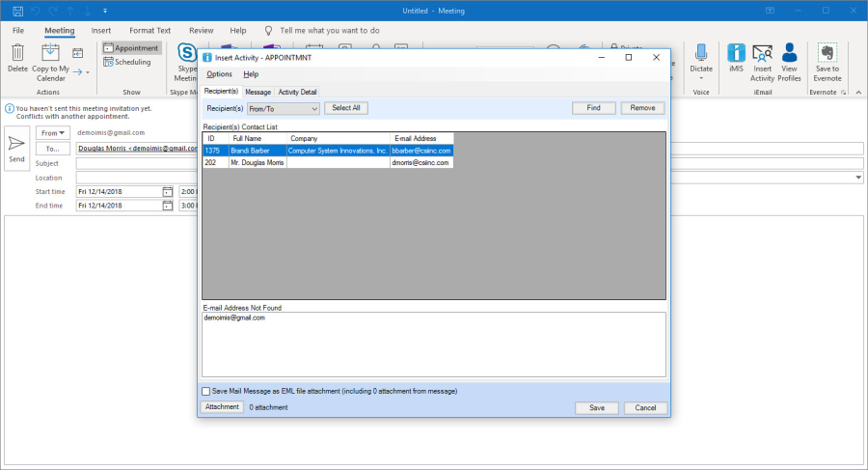Image resolution: width=868 pixels, height=470 pixels.
Task: Open the From sender dropdown
Action: coord(54,133)
